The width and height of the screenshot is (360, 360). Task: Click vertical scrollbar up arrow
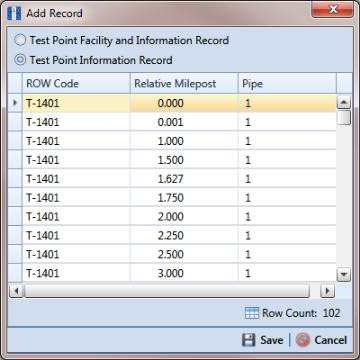(x=344, y=102)
